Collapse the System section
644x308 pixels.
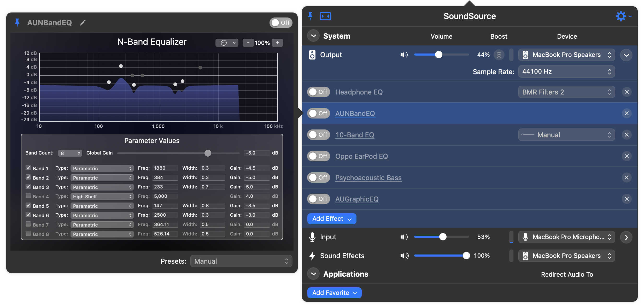coord(313,36)
